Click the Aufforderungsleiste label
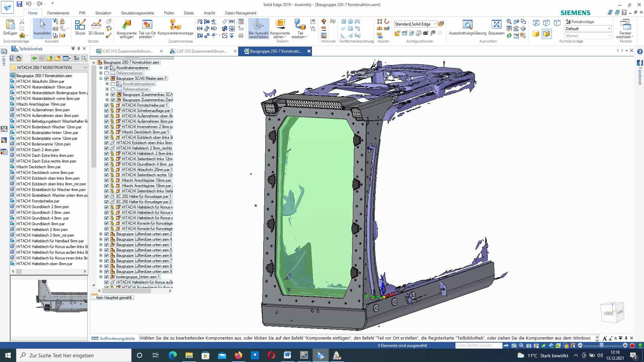644x362 pixels. pyautogui.click(x=117, y=339)
